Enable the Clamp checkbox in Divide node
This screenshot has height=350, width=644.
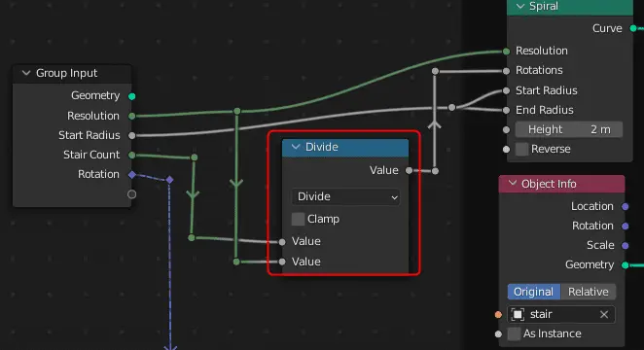tap(299, 219)
